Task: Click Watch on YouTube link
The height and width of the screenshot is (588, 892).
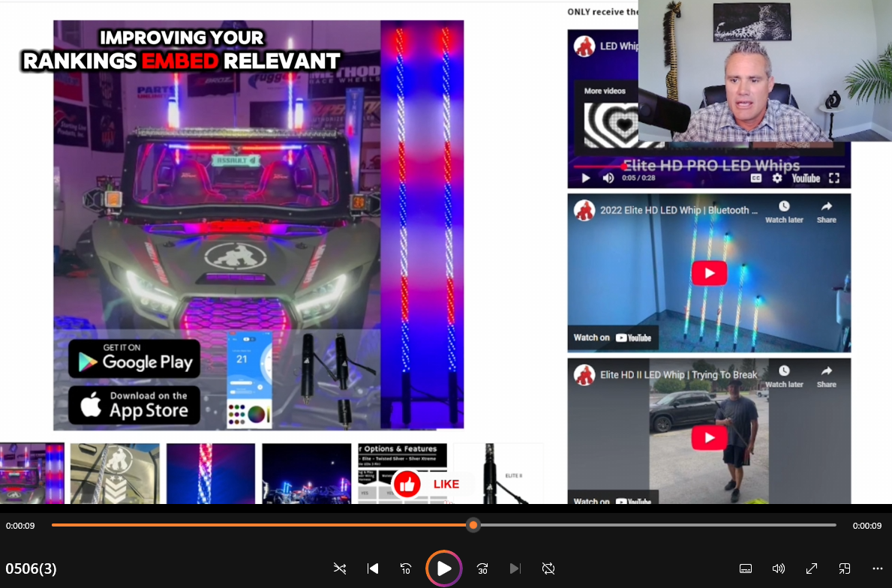Action: [612, 337]
